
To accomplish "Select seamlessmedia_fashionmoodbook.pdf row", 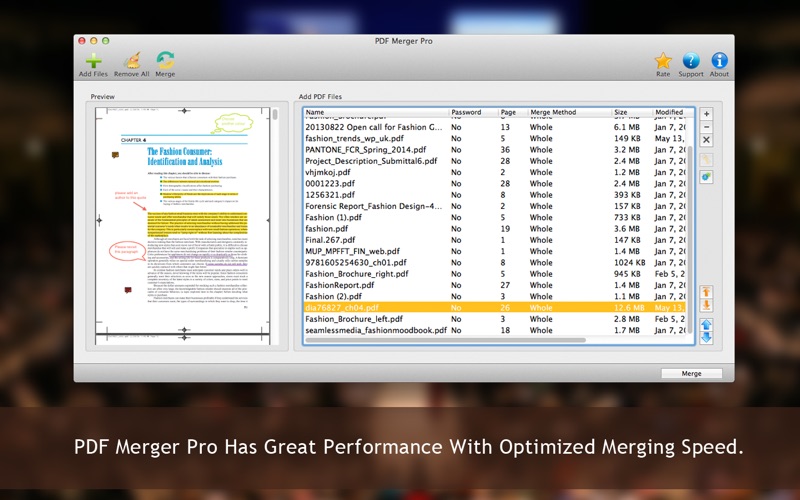I will tap(495, 330).
